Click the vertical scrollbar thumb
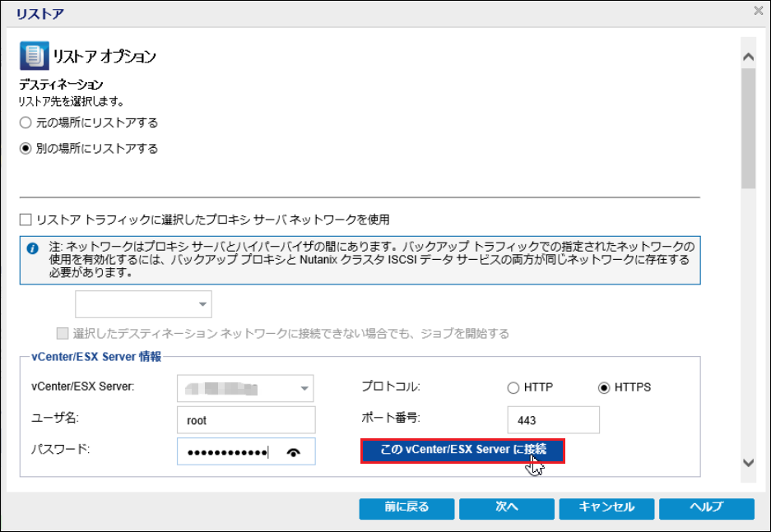The height and width of the screenshot is (532, 771). pyautogui.click(x=748, y=127)
